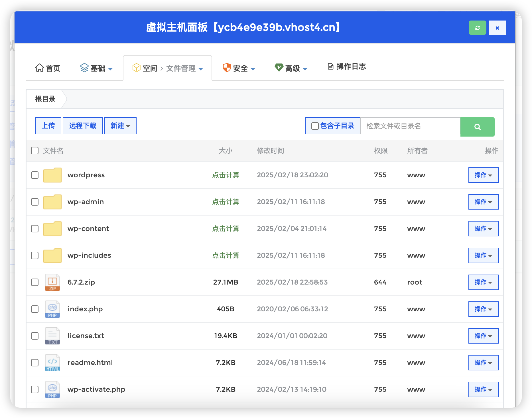Calculate size via 点击计算 for wp-admin
532x418 pixels.
[x=226, y=202]
